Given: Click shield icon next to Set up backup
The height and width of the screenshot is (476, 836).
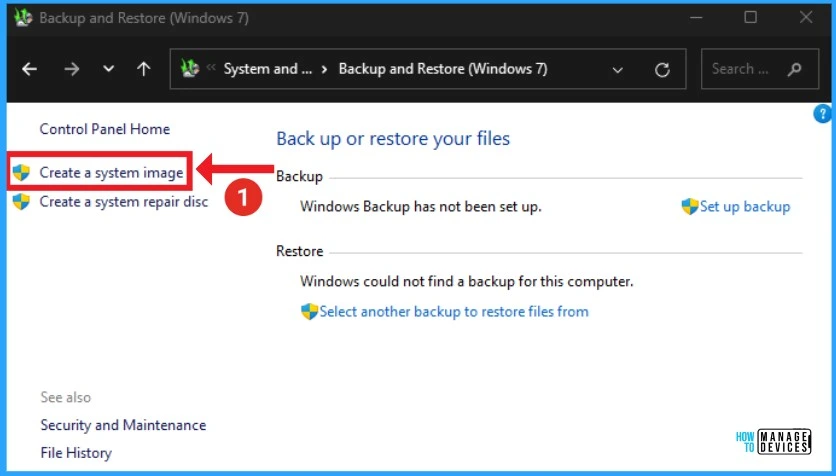Looking at the screenshot, I should click(690, 206).
